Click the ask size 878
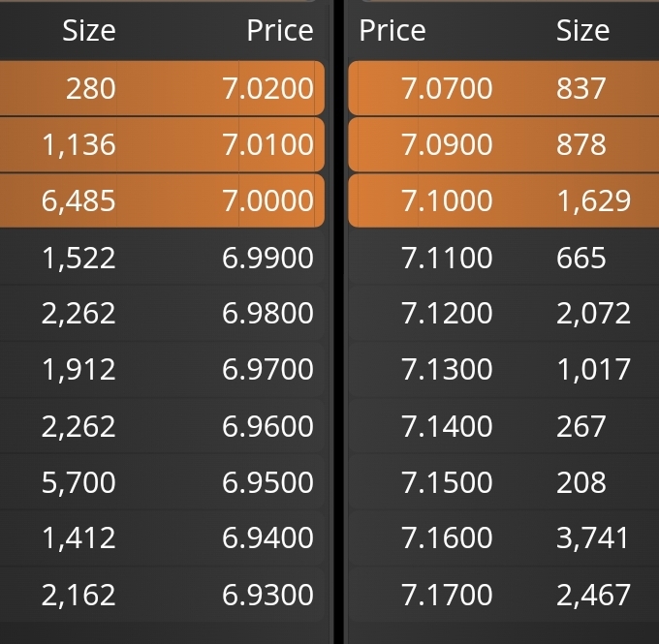 (581, 144)
